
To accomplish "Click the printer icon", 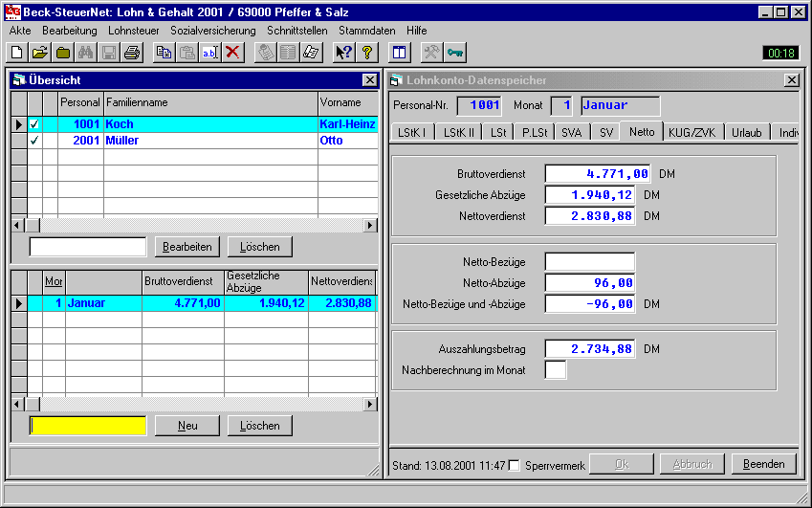I will pos(132,53).
